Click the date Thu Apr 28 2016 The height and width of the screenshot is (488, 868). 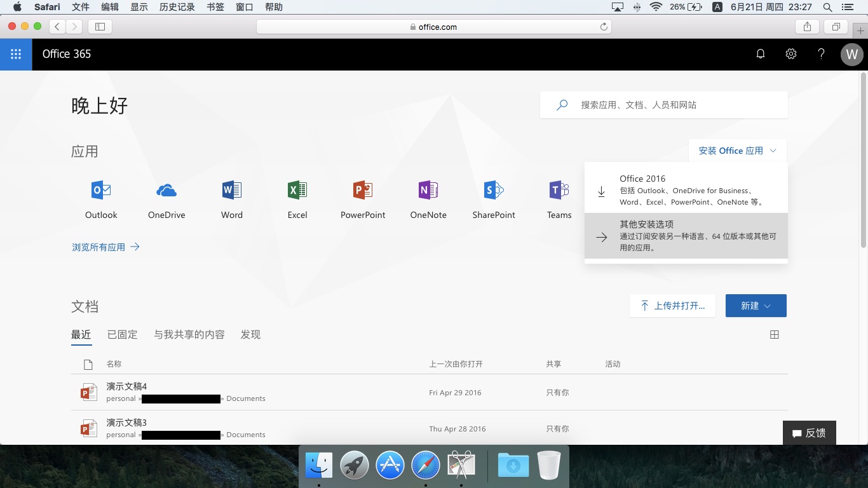tap(458, 429)
